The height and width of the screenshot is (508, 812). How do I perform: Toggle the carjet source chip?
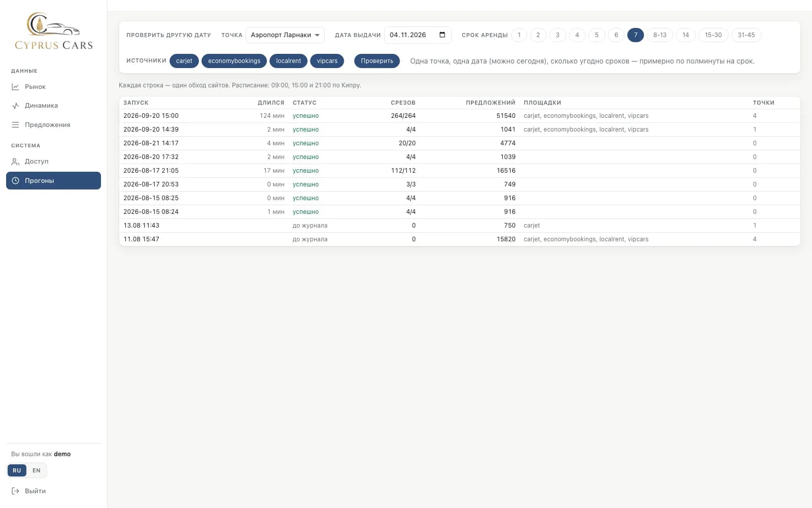[184, 61]
